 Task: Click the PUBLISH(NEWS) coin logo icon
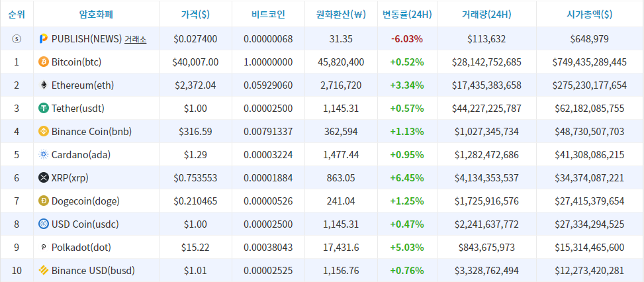point(43,39)
